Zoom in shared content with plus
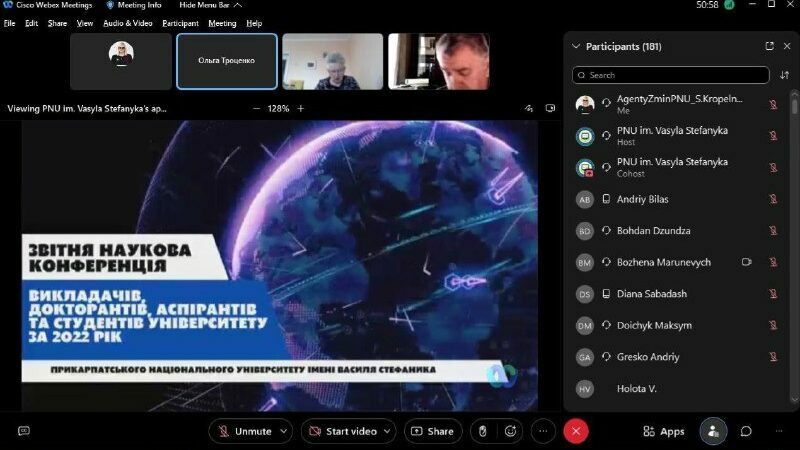 coord(301,108)
